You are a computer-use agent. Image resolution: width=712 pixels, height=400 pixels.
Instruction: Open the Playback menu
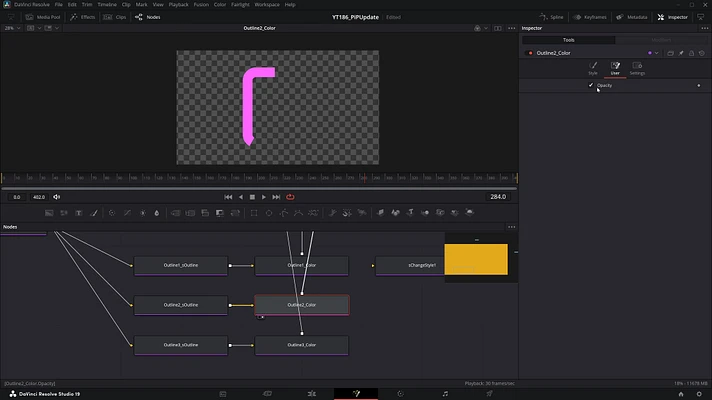[x=178, y=5]
